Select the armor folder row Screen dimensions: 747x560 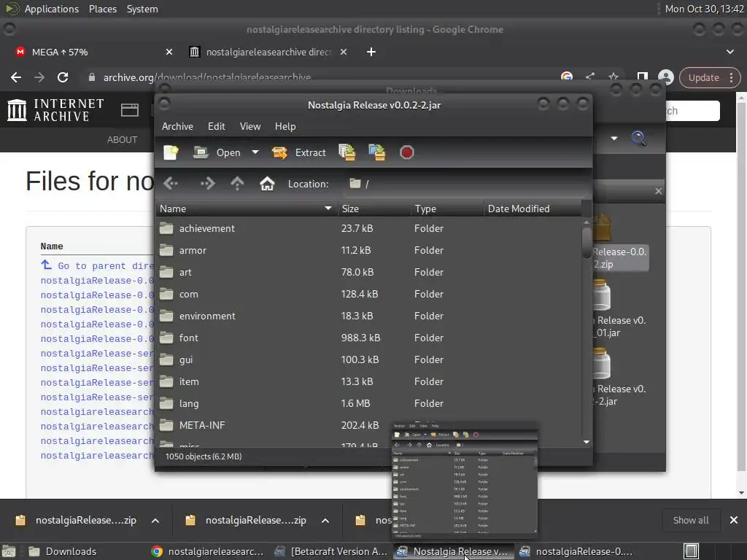pyautogui.click(x=368, y=251)
